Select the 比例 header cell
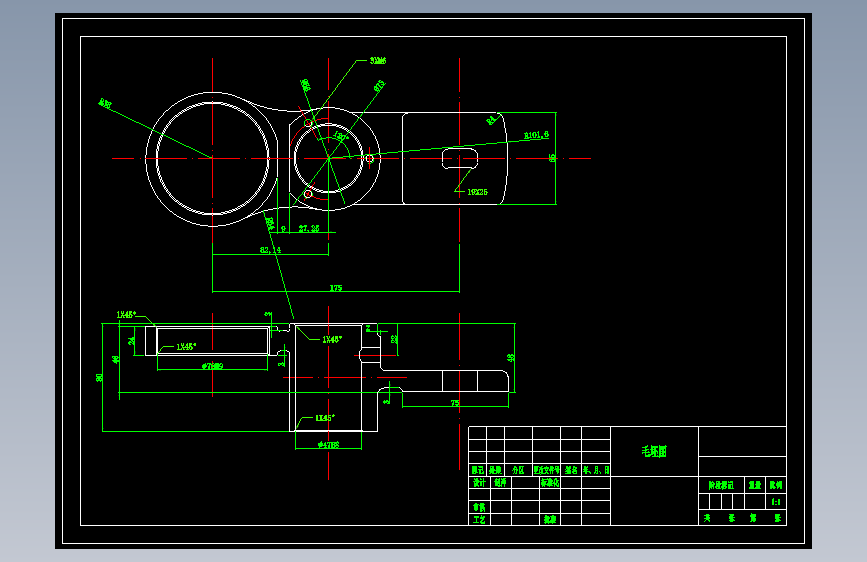The width and height of the screenshot is (867, 562). 776,485
